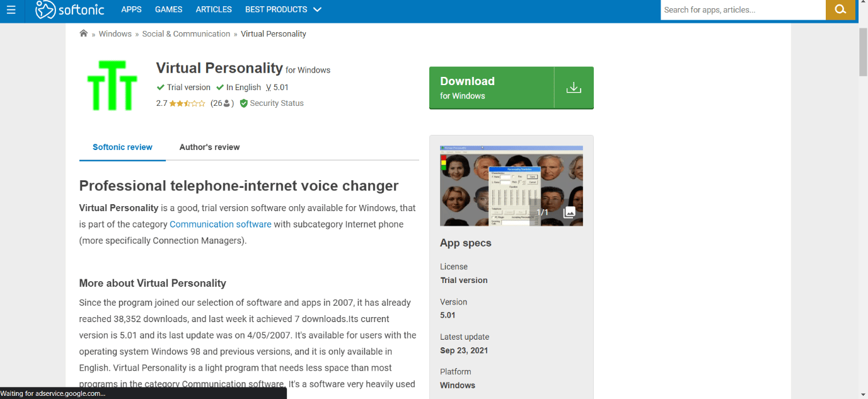Click the download arrow icon

pyautogui.click(x=574, y=88)
